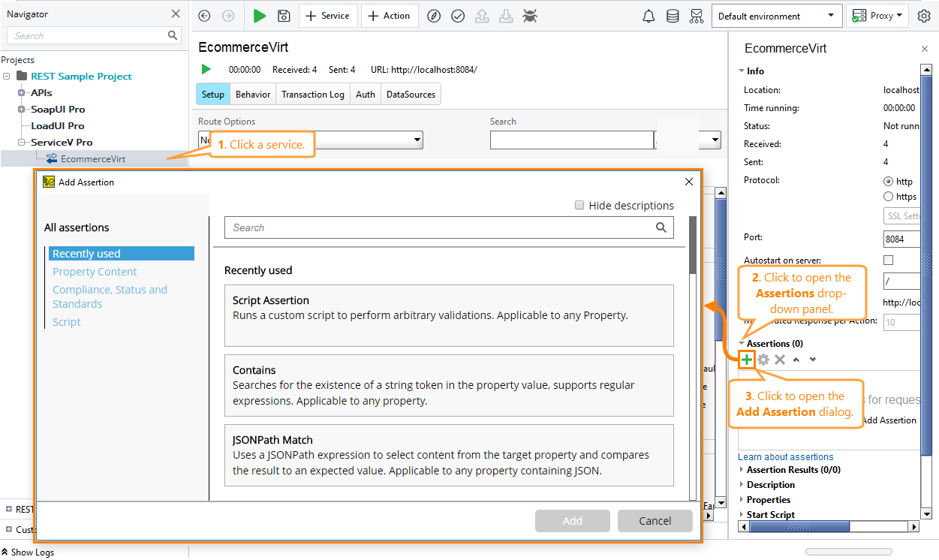Select the http protocol radio button
Screen dimensions: 939x560
pos(889,181)
